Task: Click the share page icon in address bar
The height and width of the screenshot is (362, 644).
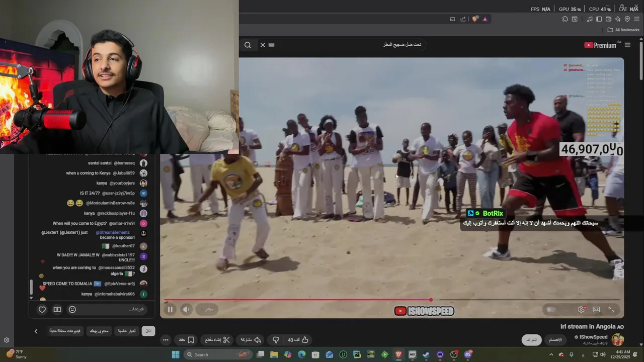Action: [463, 19]
